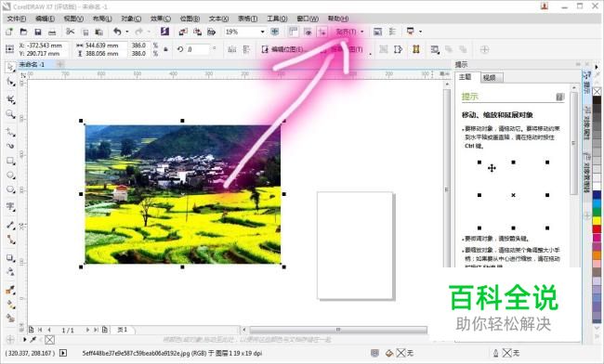
Task: Open the 19% zoom level dropdown
Action: coord(263,32)
